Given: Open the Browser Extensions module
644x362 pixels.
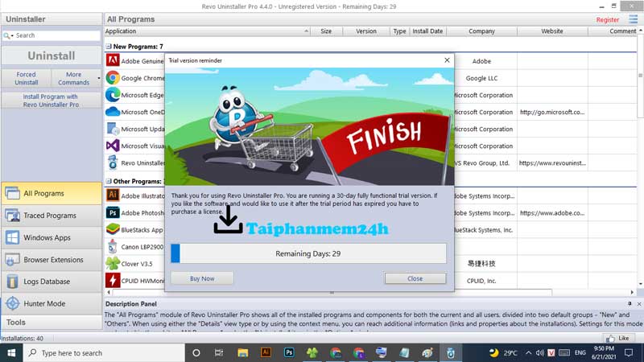Looking at the screenshot, I should click(52, 260).
